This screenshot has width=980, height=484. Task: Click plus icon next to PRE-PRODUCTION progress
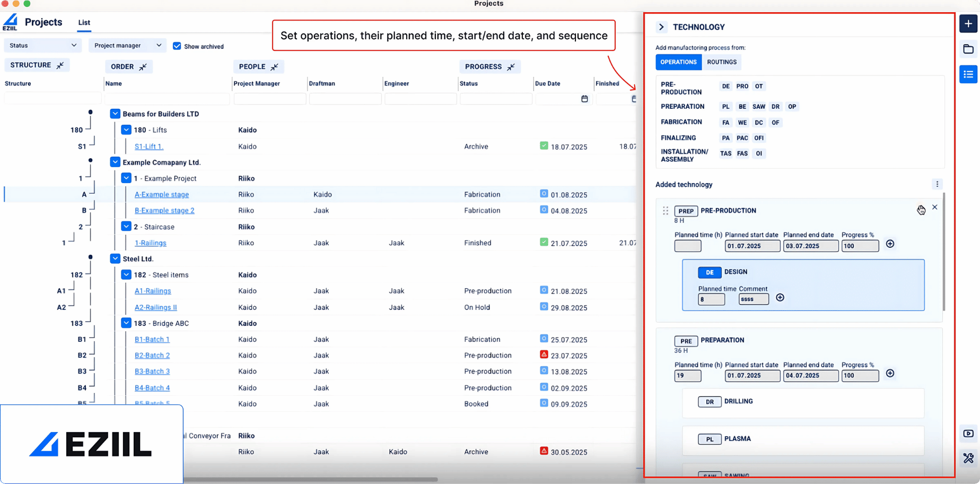(890, 244)
